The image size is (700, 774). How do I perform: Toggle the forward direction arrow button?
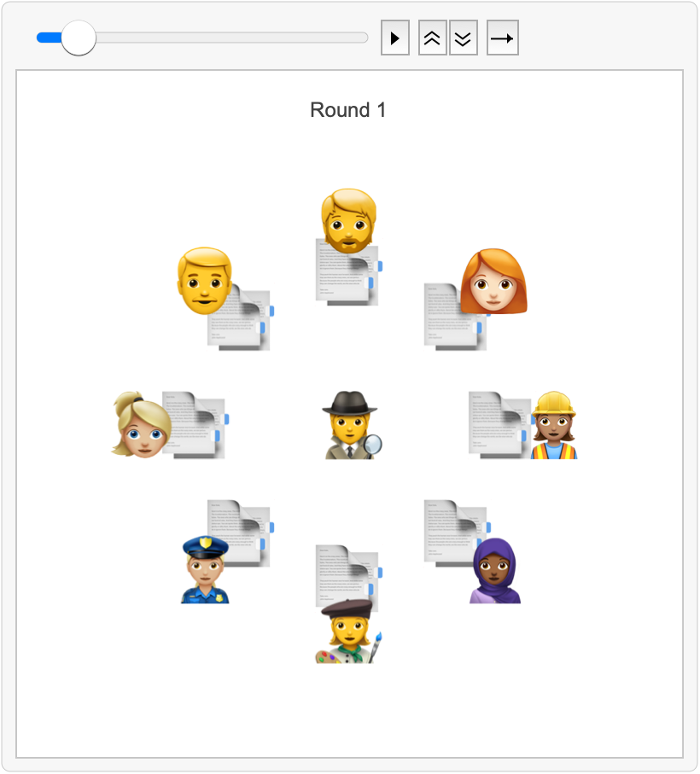click(x=503, y=38)
